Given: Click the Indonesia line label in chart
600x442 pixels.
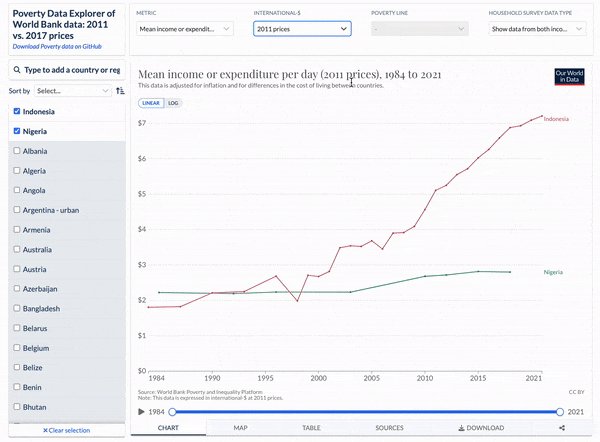Looking at the screenshot, I should pyautogui.click(x=556, y=119).
